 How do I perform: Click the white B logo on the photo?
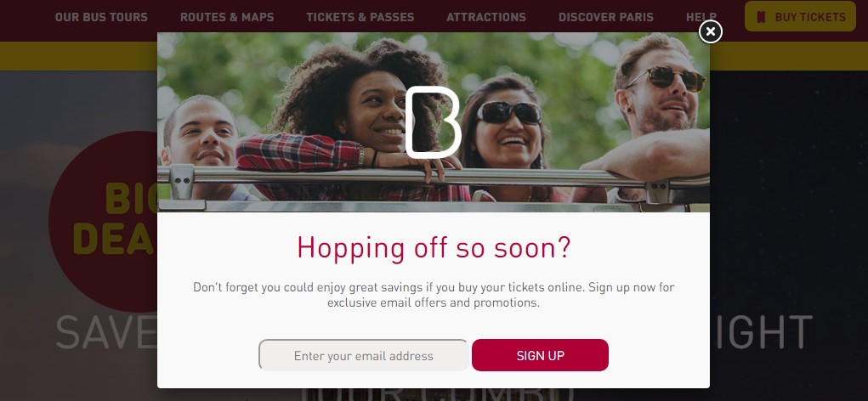point(433,121)
